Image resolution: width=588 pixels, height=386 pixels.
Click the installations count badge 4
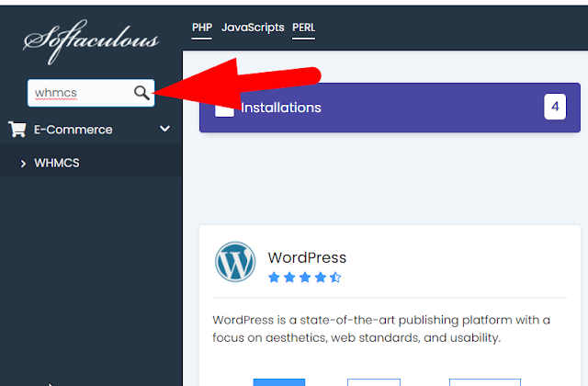(x=555, y=107)
